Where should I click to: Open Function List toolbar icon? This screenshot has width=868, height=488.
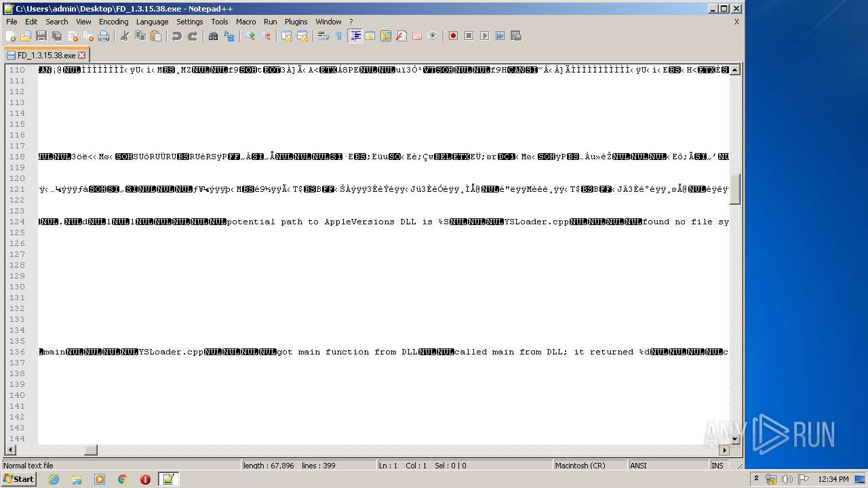(x=401, y=36)
